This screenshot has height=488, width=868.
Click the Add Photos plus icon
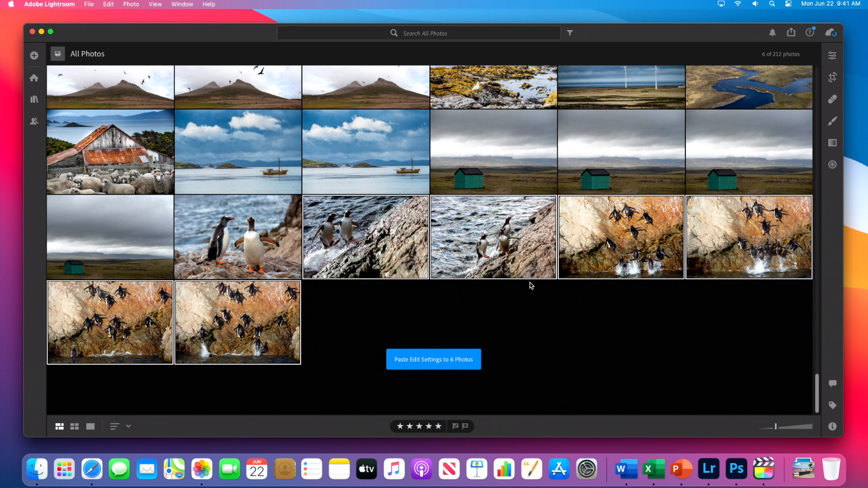(34, 56)
